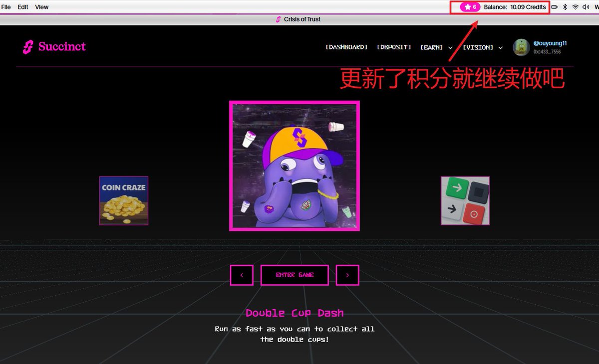Click the pink star points badge
The height and width of the screenshot is (364, 599).
click(x=470, y=7)
